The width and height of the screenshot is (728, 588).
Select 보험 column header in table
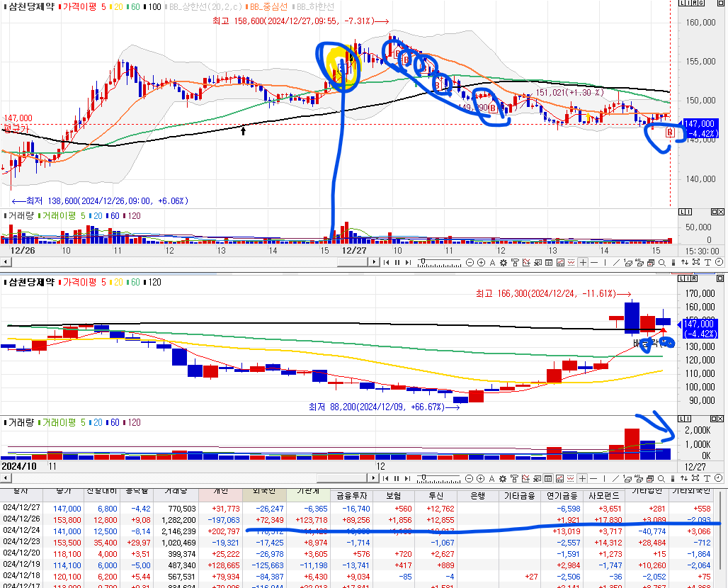tap(393, 496)
